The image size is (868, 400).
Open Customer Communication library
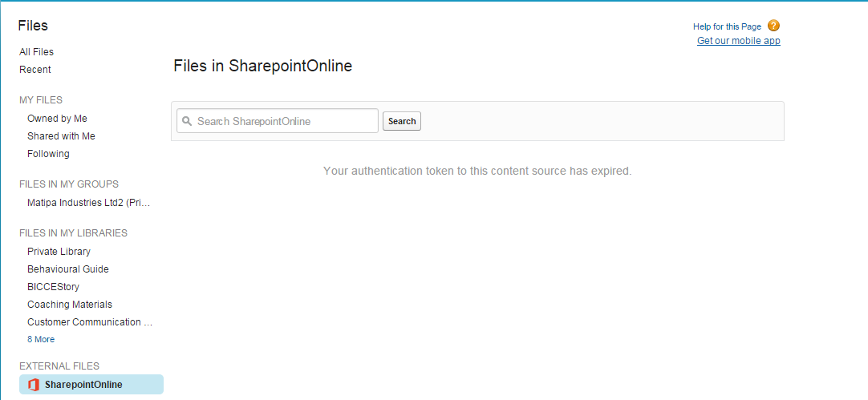[90, 322]
